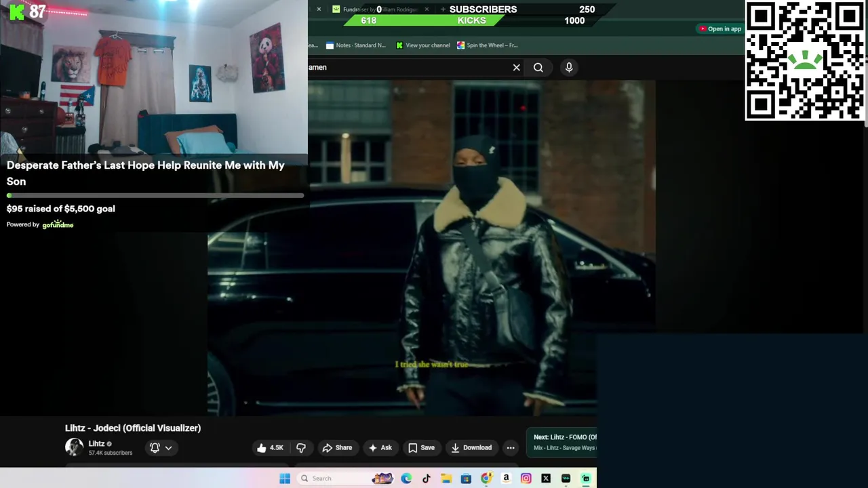Open Spin the Wheel bookmark
This screenshot has height=488, width=868.
click(x=487, y=45)
